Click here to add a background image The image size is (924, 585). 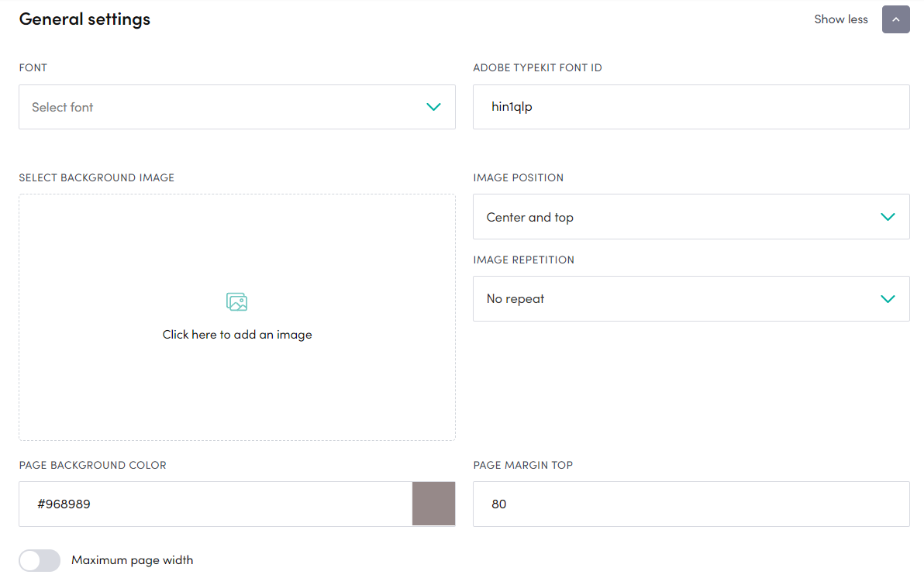click(x=237, y=318)
